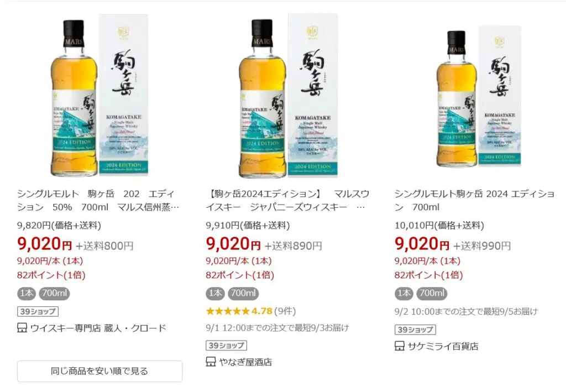
Task: Click shop icon beside サケミライ百貨店
Action: [400, 346]
